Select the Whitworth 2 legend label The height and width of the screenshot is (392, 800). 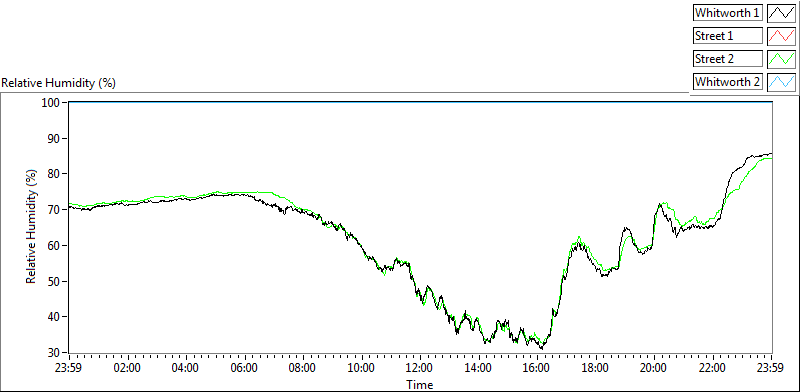pyautogui.click(x=728, y=82)
